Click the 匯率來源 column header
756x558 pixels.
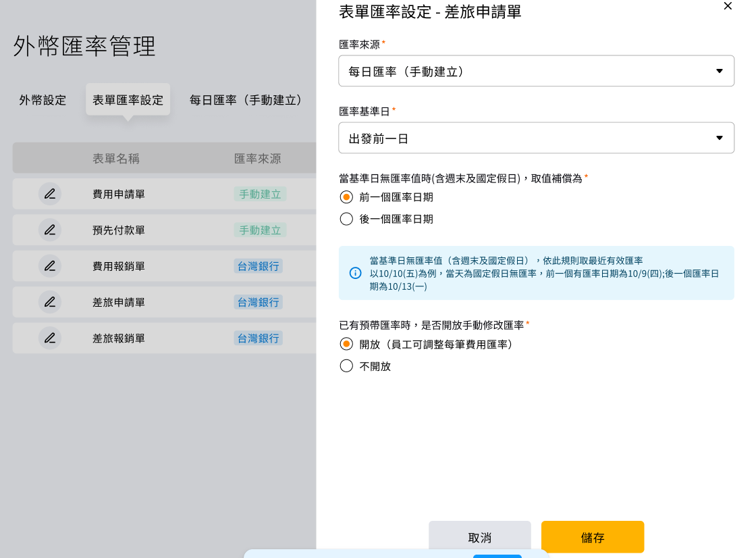coord(257,158)
